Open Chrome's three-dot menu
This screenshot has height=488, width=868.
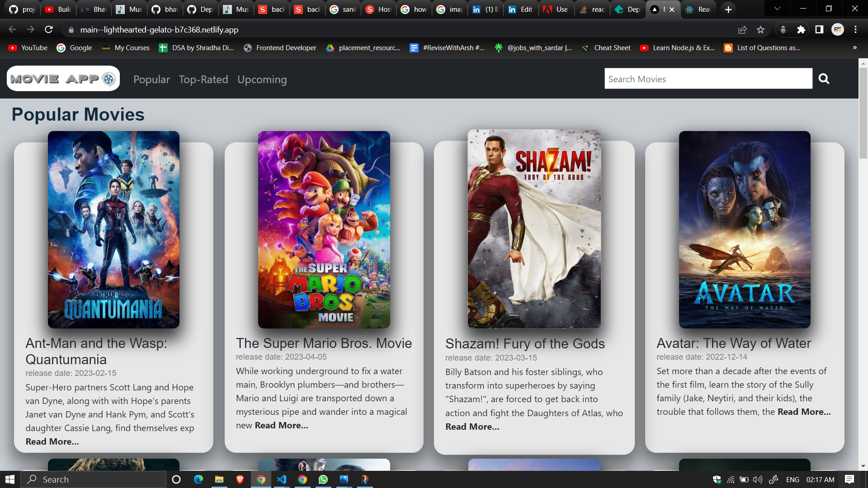[855, 30]
